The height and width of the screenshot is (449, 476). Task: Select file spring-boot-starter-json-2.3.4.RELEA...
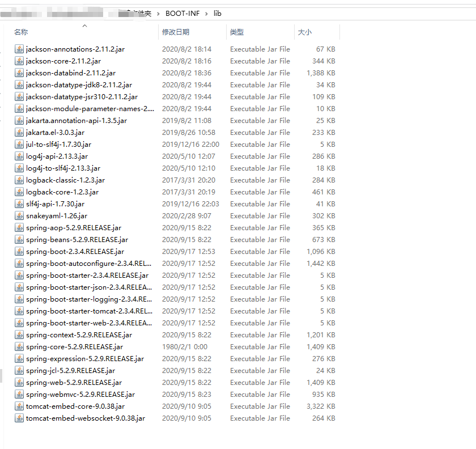[x=89, y=287]
